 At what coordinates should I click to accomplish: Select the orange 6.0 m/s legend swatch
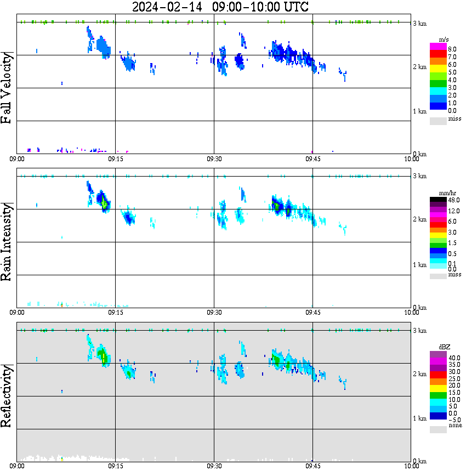438,61
